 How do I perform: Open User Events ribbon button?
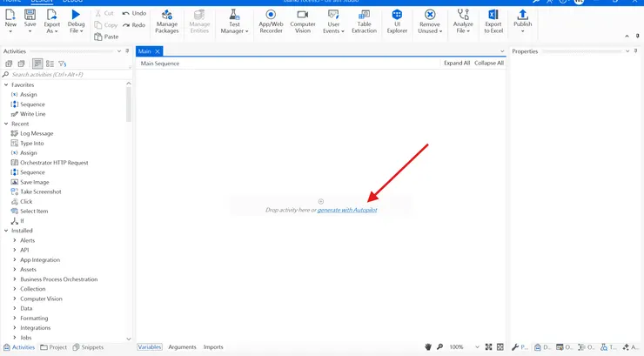pyautogui.click(x=333, y=21)
